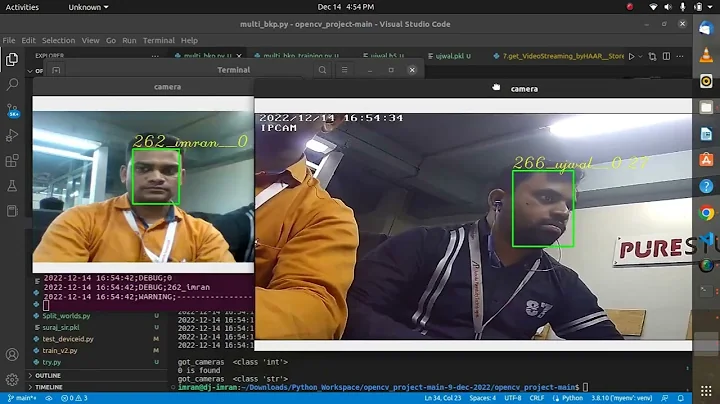Click new tab icon in Terminal window
The width and height of the screenshot is (720, 404).
click(56, 70)
